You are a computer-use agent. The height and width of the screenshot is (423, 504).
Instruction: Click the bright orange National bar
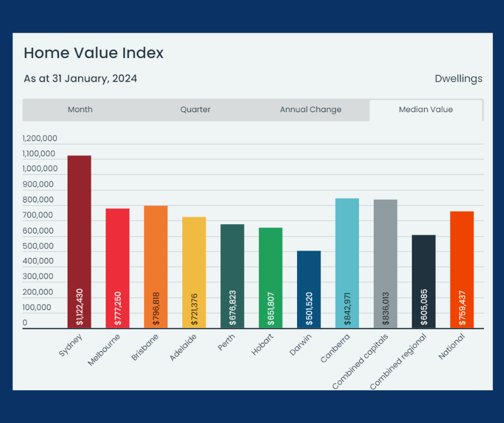pyautogui.click(x=462, y=270)
